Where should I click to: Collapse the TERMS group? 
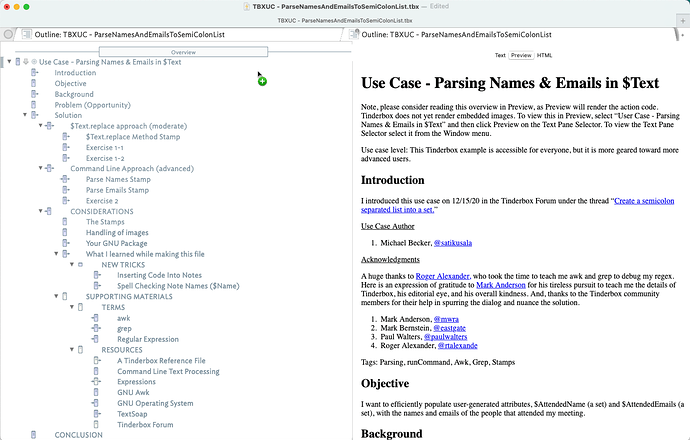pos(72,307)
